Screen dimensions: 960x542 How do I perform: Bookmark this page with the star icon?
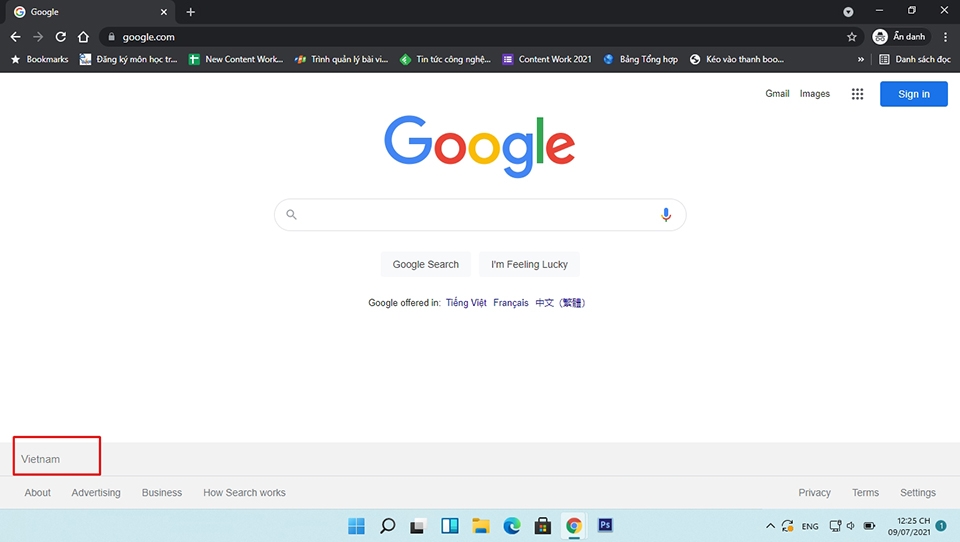(x=852, y=37)
